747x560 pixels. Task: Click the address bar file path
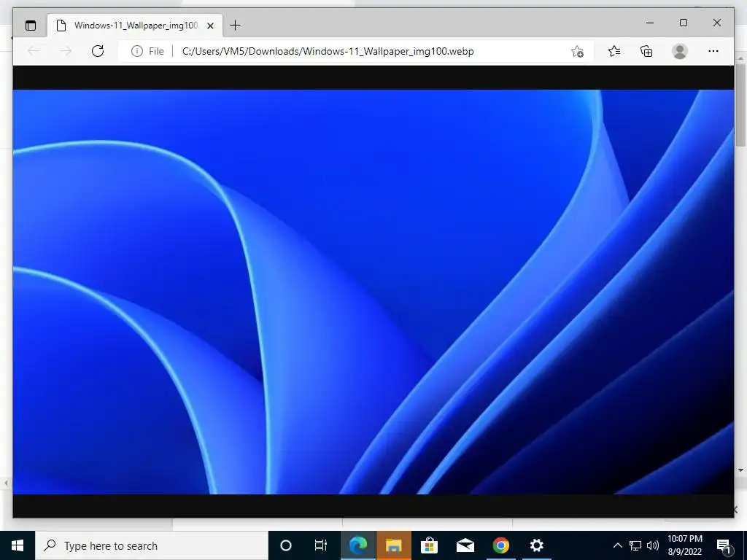click(328, 51)
